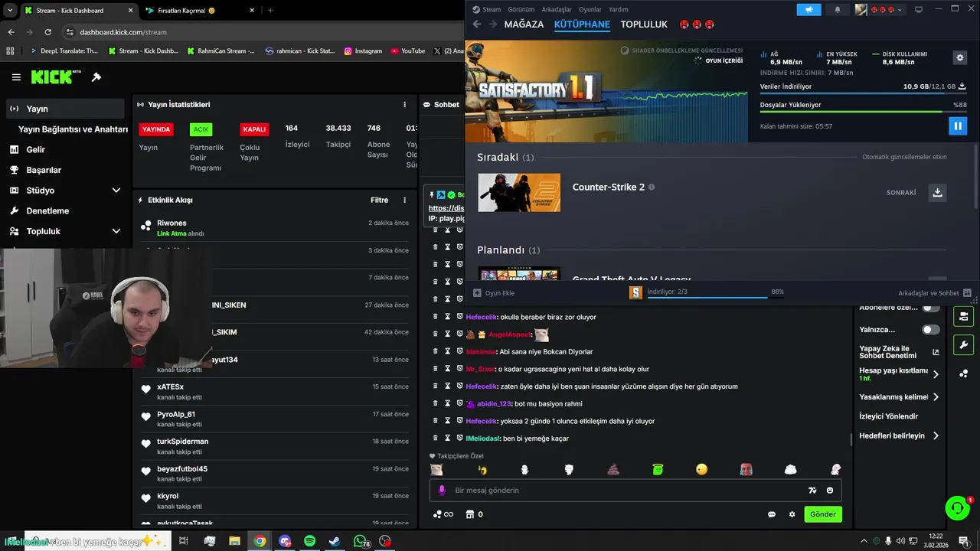Click SONRAKİ for Counter-Strike 2
The image size is (980, 551).
(901, 193)
